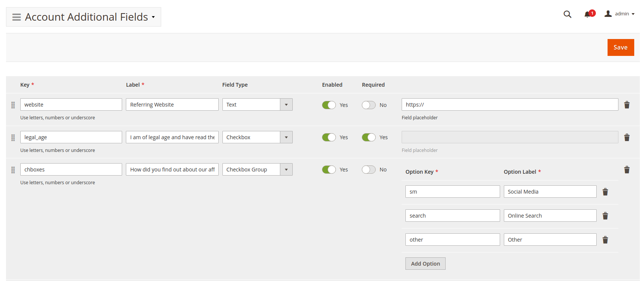Remove the Social Media option
The image size is (644, 281).
pyautogui.click(x=605, y=192)
